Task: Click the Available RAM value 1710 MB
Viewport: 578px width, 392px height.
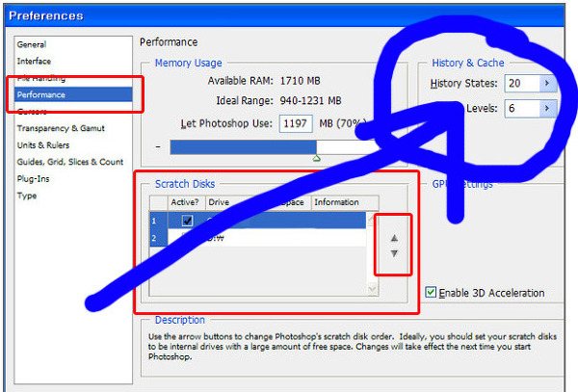Action: click(x=300, y=81)
